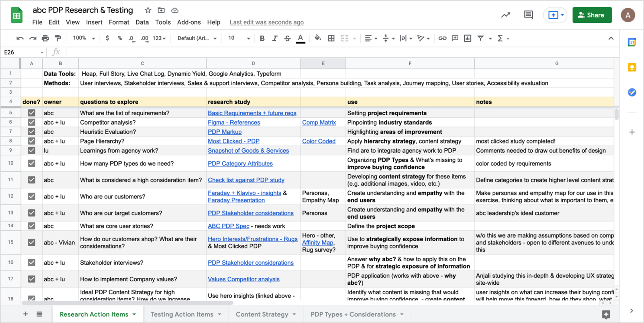
Task: Click the paint format roller icon
Action: point(58,38)
